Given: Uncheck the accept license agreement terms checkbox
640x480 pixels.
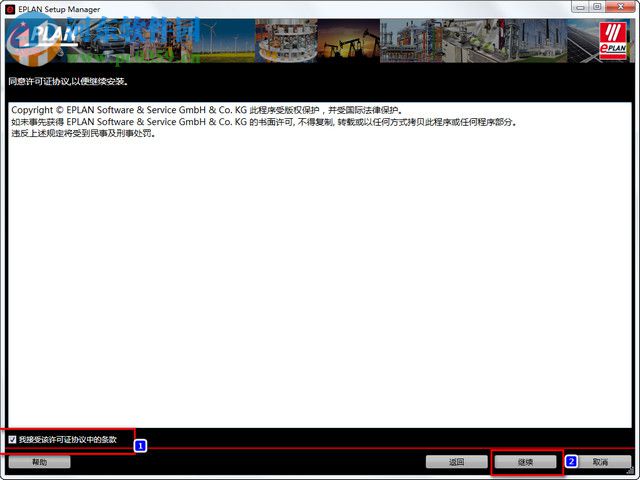Looking at the screenshot, I should pyautogui.click(x=12, y=440).
